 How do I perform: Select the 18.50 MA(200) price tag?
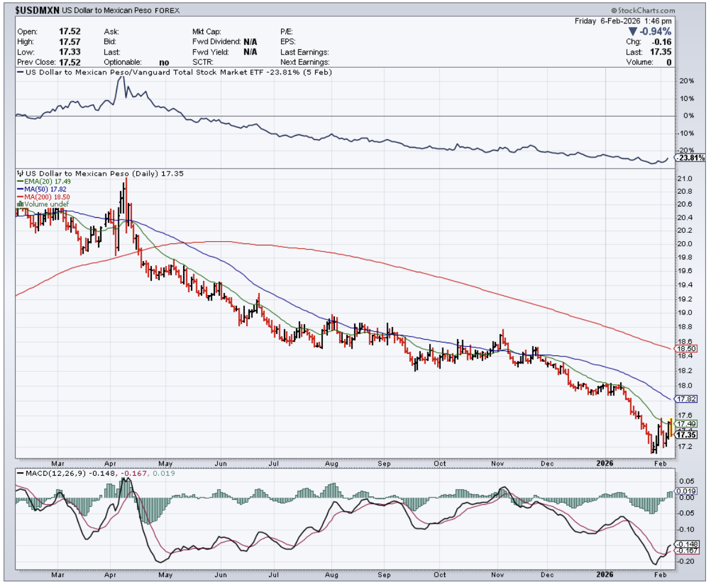point(686,349)
